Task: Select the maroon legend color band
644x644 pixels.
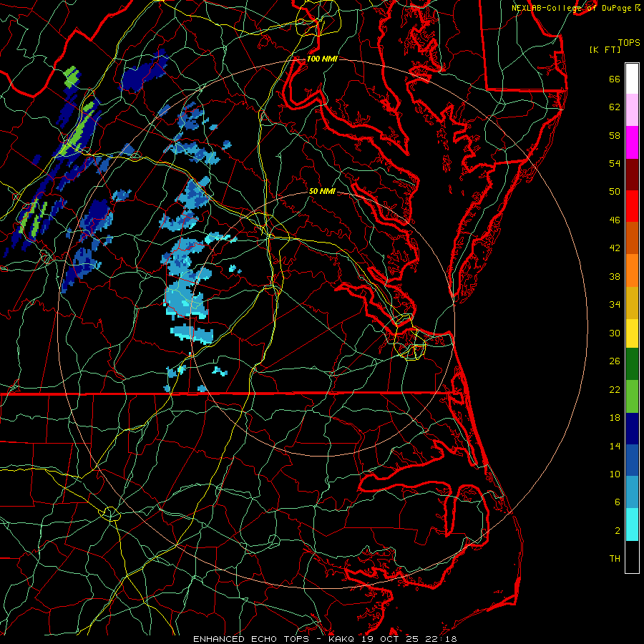Action: [632, 175]
